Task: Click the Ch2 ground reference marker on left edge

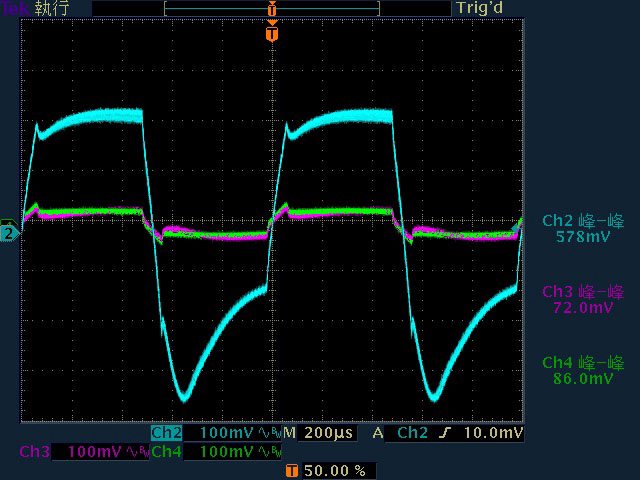Action: pyautogui.click(x=9, y=233)
